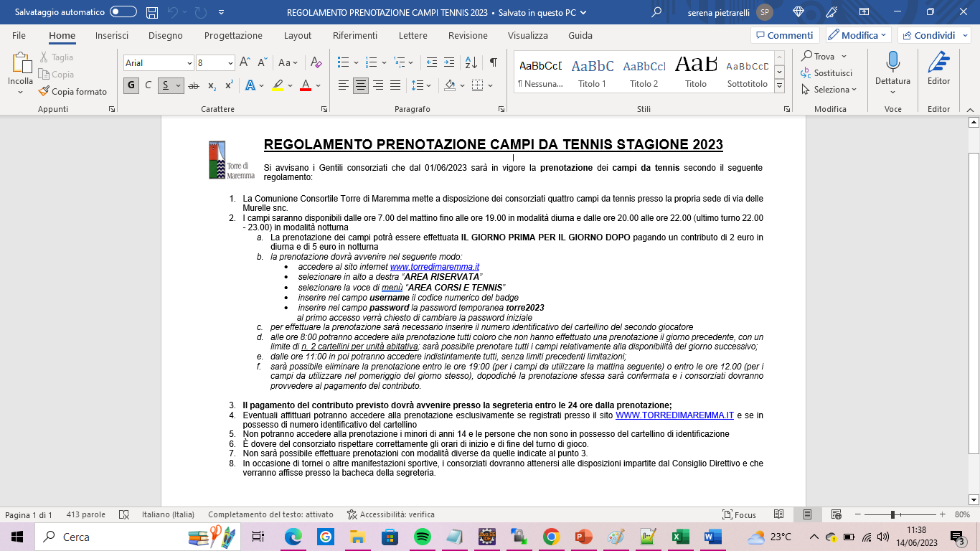
Task: Toggle italic C formatting
Action: 149,85
